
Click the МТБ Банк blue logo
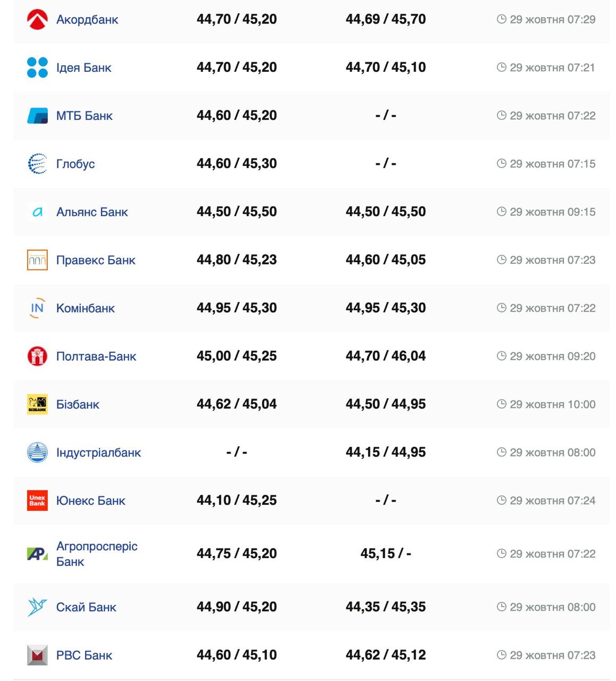click(x=37, y=115)
